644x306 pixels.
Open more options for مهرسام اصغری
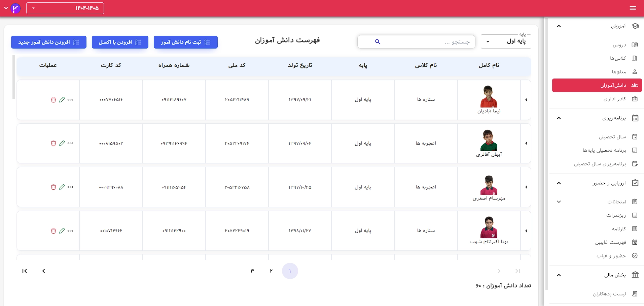(70, 187)
